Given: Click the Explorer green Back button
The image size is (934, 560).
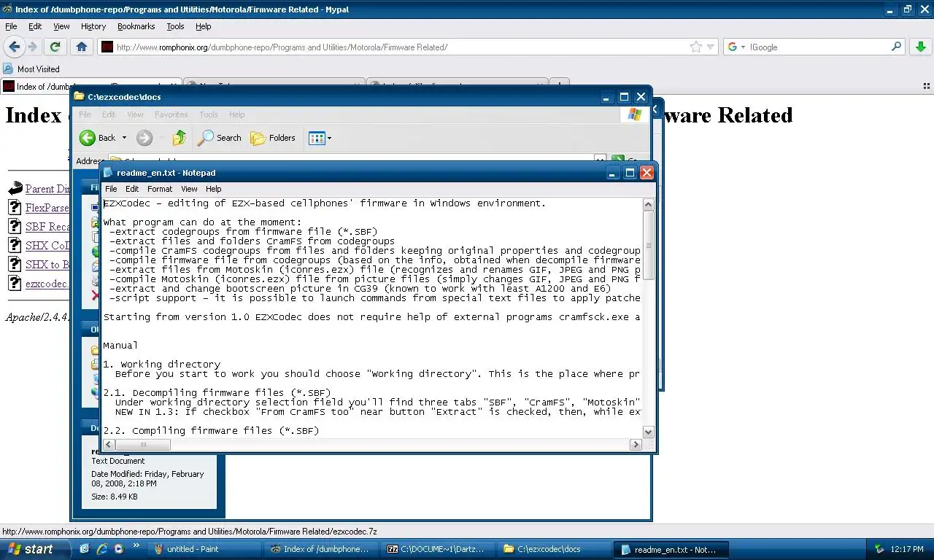Looking at the screenshot, I should (98, 138).
